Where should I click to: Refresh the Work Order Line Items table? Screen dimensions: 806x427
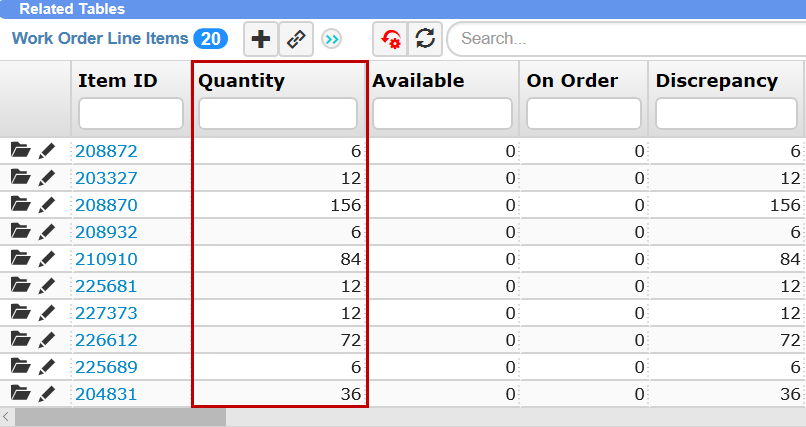point(425,39)
